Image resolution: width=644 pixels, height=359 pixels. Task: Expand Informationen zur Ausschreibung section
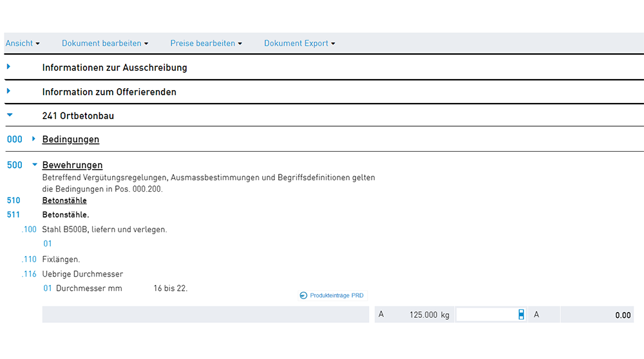[x=8, y=66]
